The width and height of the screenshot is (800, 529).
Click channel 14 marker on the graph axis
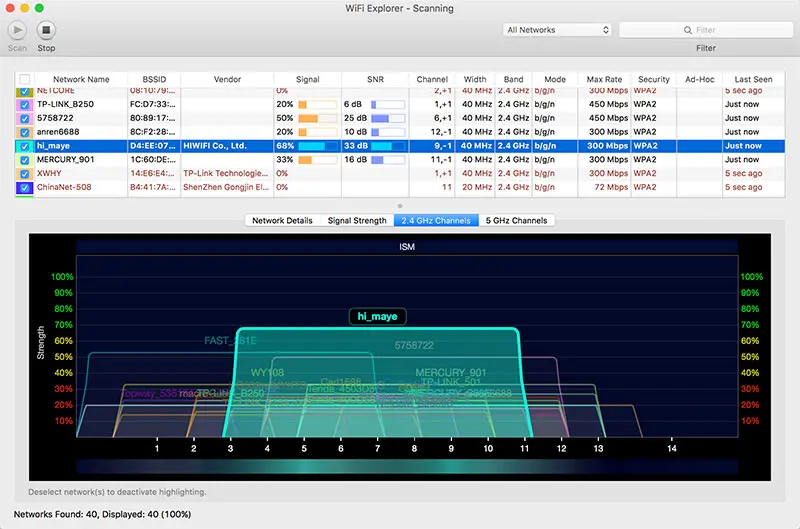pyautogui.click(x=671, y=448)
